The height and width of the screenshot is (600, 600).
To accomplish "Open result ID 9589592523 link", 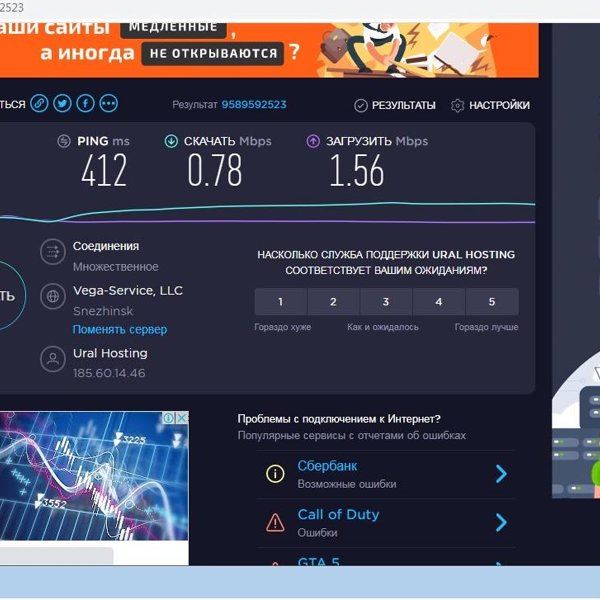I will 254,104.
